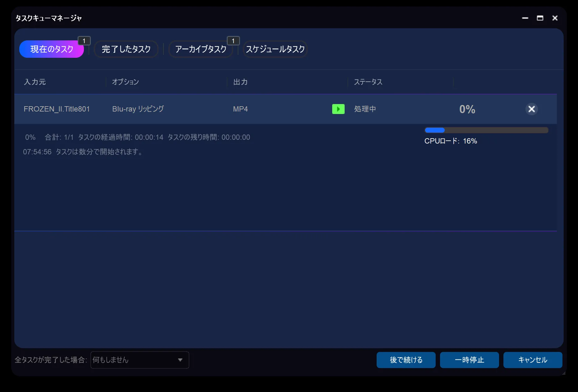Click the タスクは数分で開始されます log message

[x=99, y=152]
